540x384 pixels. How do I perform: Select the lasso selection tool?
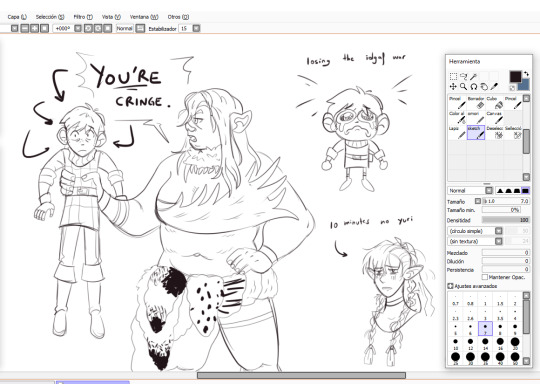tap(464, 76)
